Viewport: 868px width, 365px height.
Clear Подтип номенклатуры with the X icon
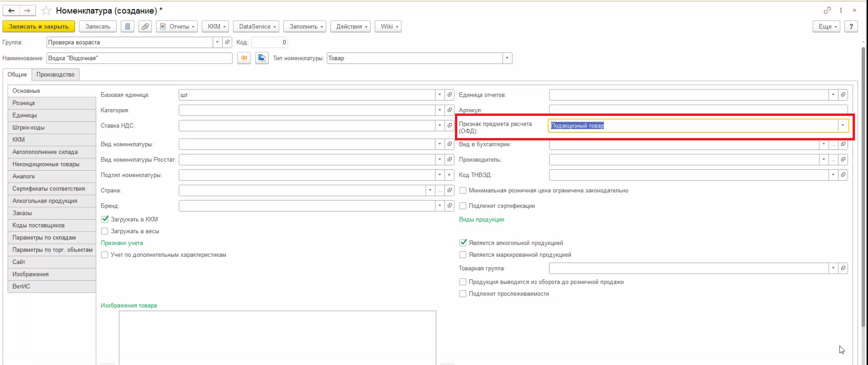449,175
